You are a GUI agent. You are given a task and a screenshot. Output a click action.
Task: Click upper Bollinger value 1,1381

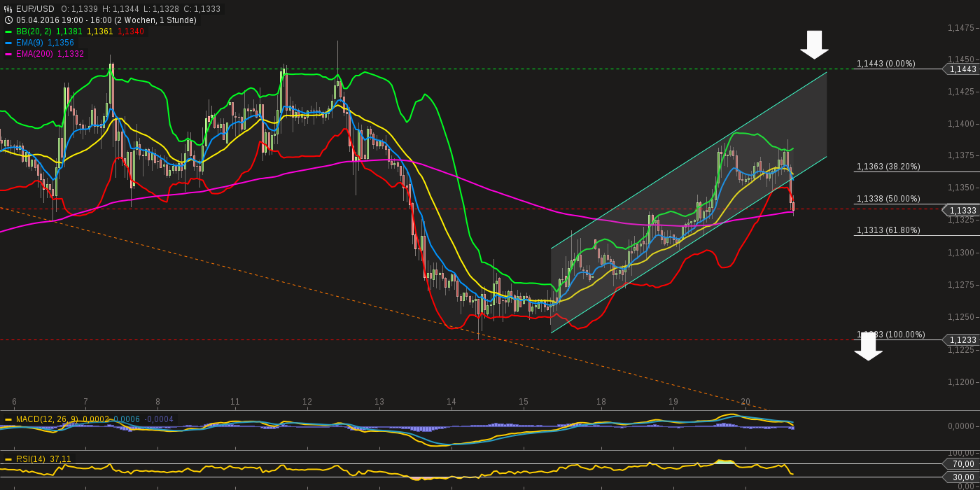point(69,31)
